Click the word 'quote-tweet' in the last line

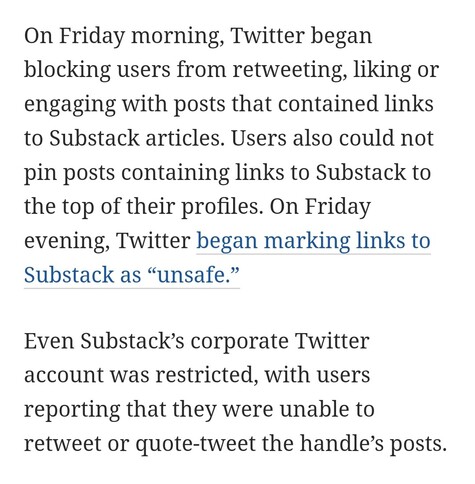pos(196,445)
